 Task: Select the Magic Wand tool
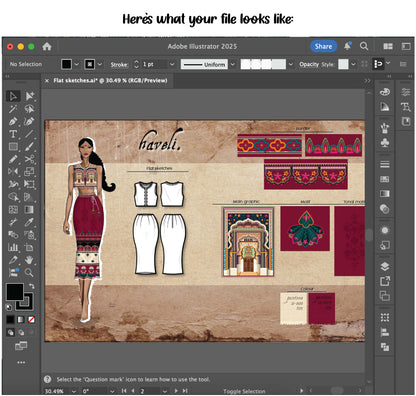click(13, 109)
